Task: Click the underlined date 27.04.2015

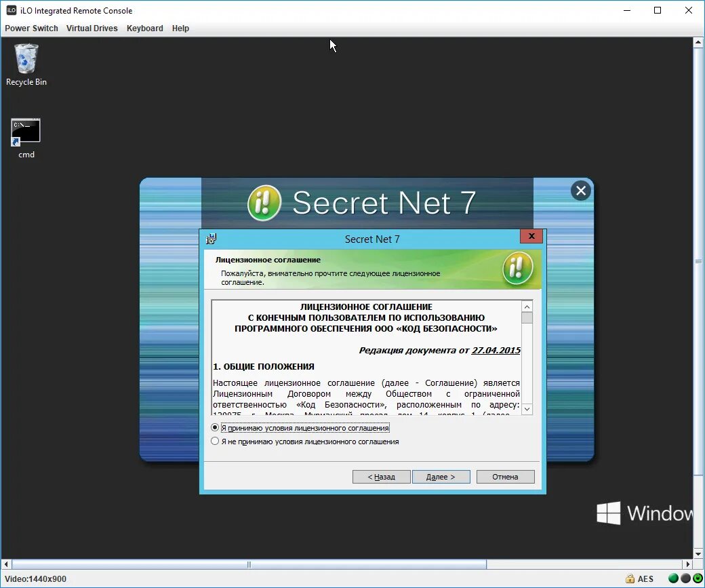Action: (x=496, y=351)
